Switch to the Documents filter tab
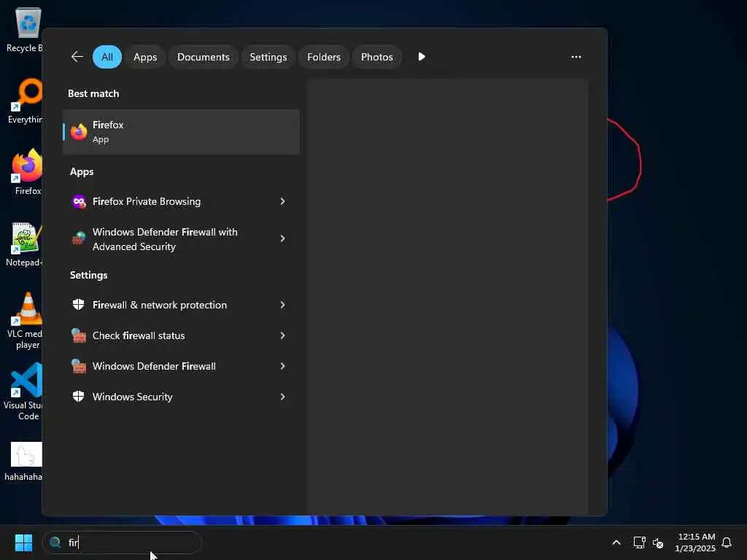Image resolution: width=747 pixels, height=560 pixels. 204,57
